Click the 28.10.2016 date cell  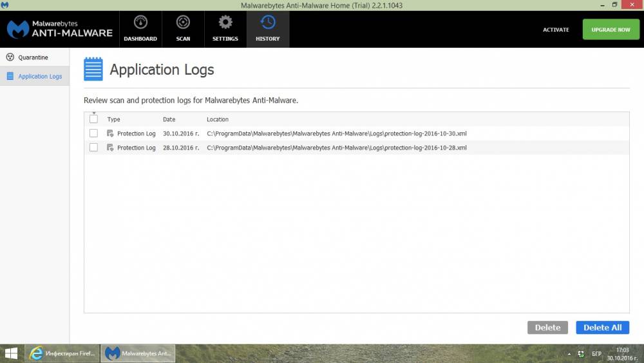click(181, 148)
